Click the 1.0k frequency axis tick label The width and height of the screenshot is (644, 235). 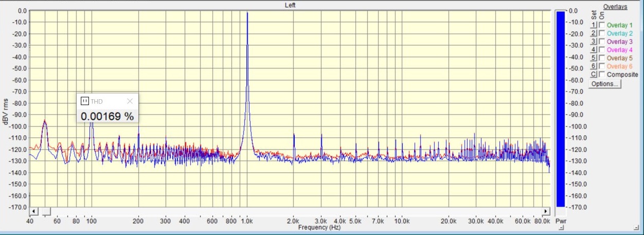(x=247, y=221)
